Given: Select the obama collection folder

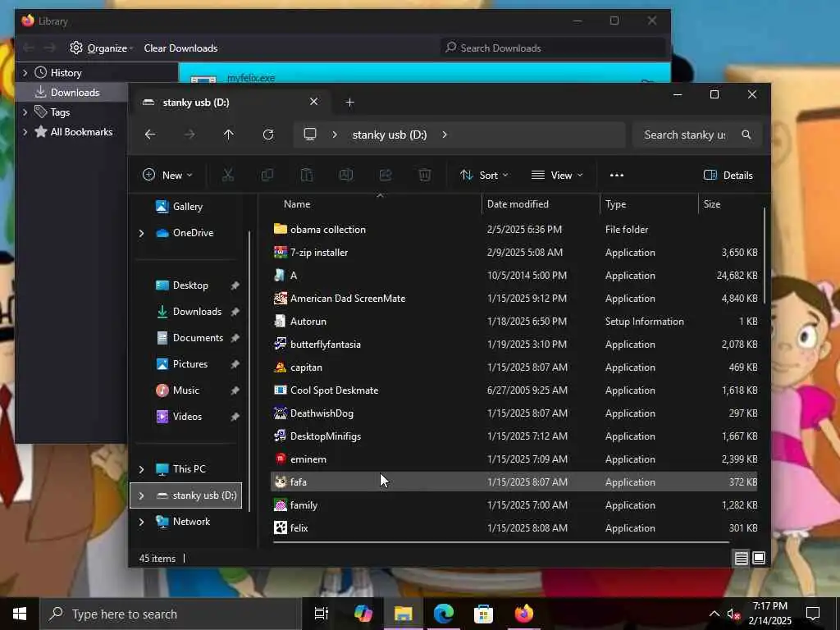Looking at the screenshot, I should (x=328, y=230).
